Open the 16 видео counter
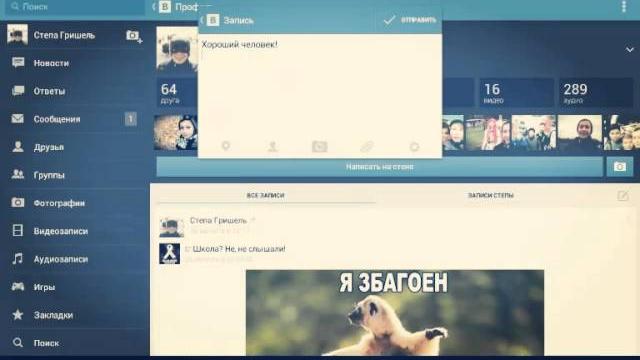 [x=516, y=93]
